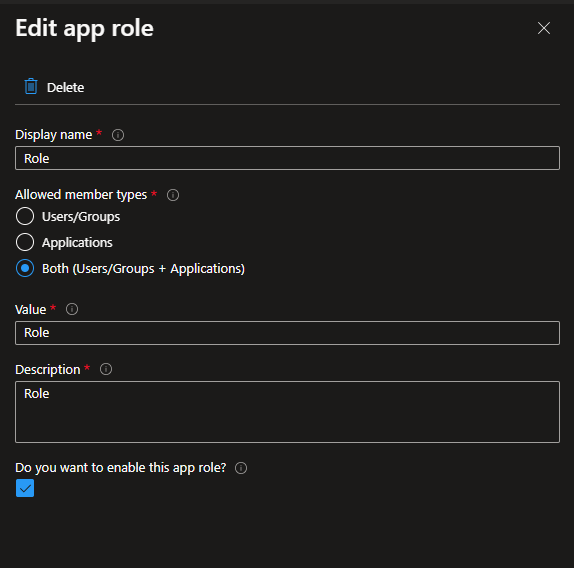Close the Edit app role panel

tap(544, 28)
